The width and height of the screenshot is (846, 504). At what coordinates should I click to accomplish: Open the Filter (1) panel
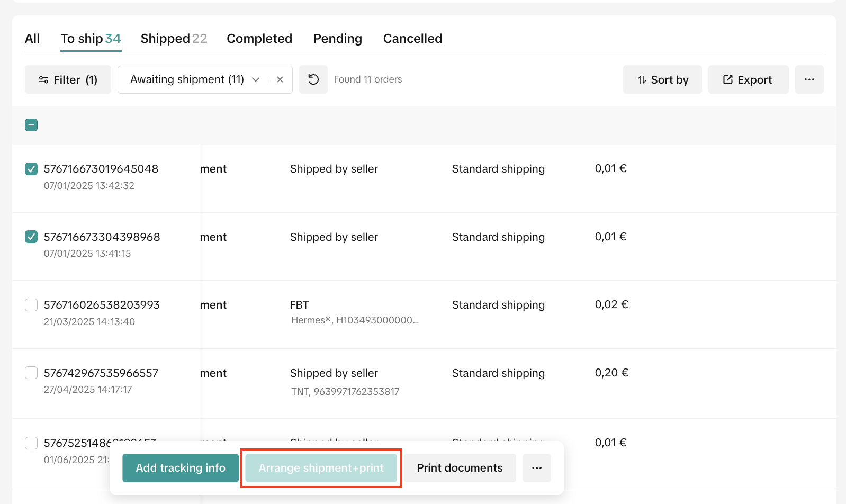click(68, 79)
